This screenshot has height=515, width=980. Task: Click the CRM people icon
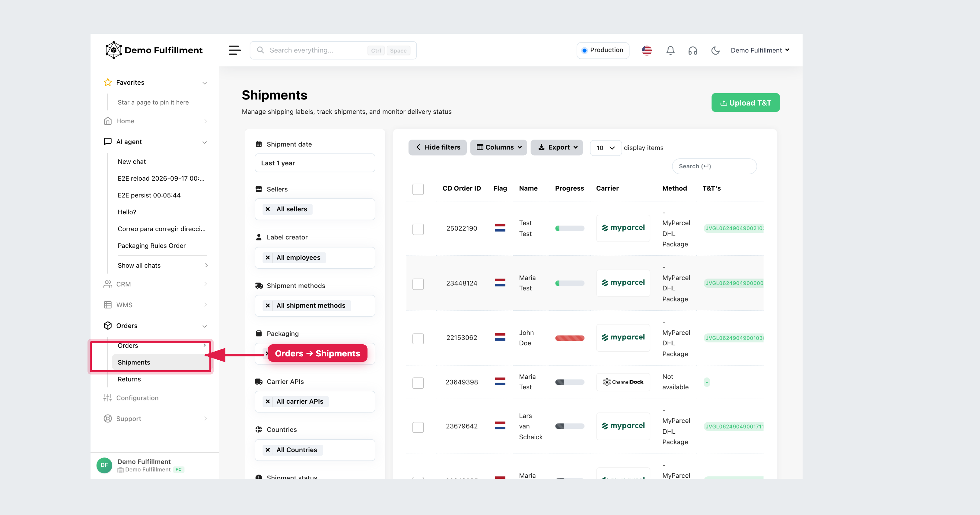pos(108,284)
